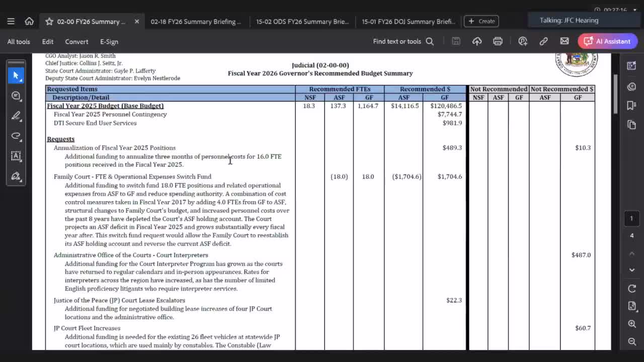The height and width of the screenshot is (362, 644).
Task: Activate the Add Text tool
Action: (x=16, y=156)
